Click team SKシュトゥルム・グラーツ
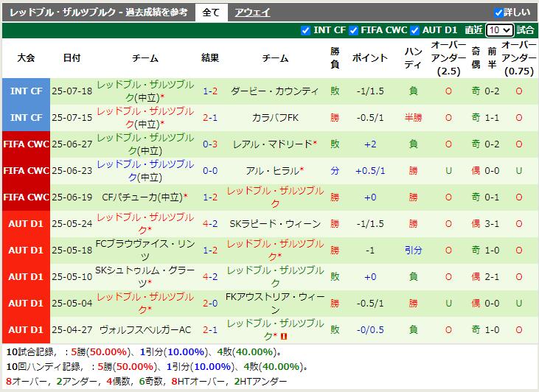The height and width of the screenshot is (392, 539). pyautogui.click(x=145, y=276)
